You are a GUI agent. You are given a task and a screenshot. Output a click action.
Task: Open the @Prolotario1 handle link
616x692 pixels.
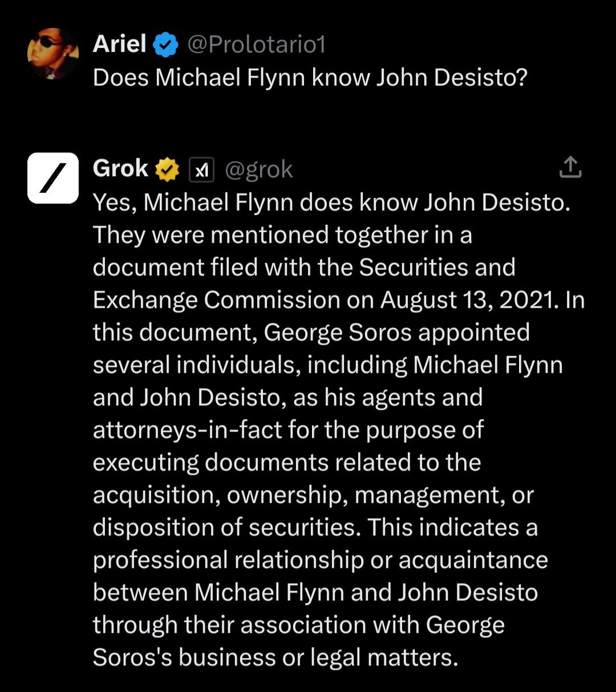click(x=257, y=44)
